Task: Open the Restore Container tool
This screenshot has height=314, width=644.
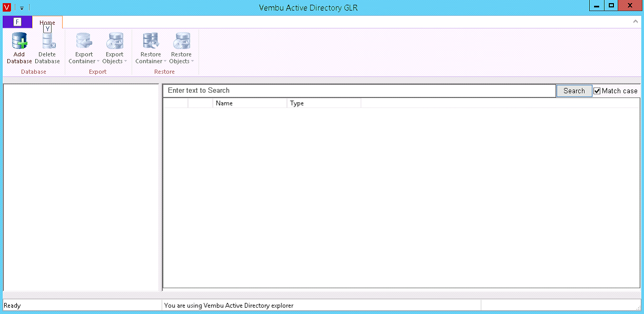Action: pos(150,48)
